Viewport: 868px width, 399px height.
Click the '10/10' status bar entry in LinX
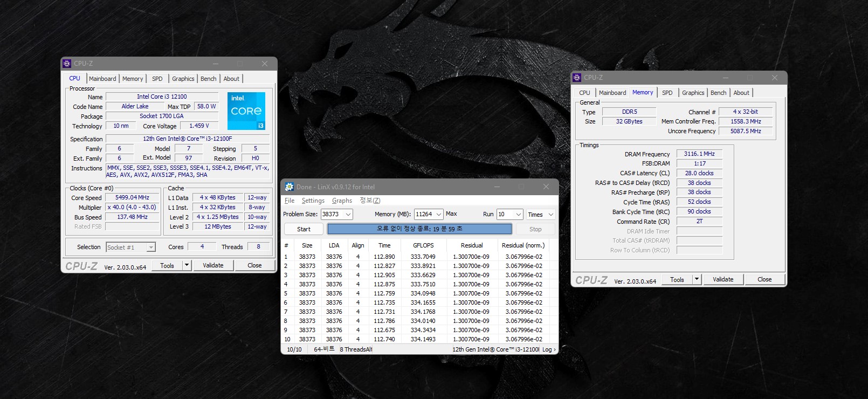point(294,349)
